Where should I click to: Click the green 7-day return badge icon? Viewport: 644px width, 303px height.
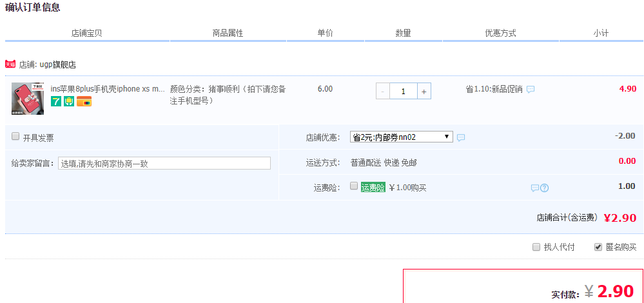pyautogui.click(x=56, y=101)
